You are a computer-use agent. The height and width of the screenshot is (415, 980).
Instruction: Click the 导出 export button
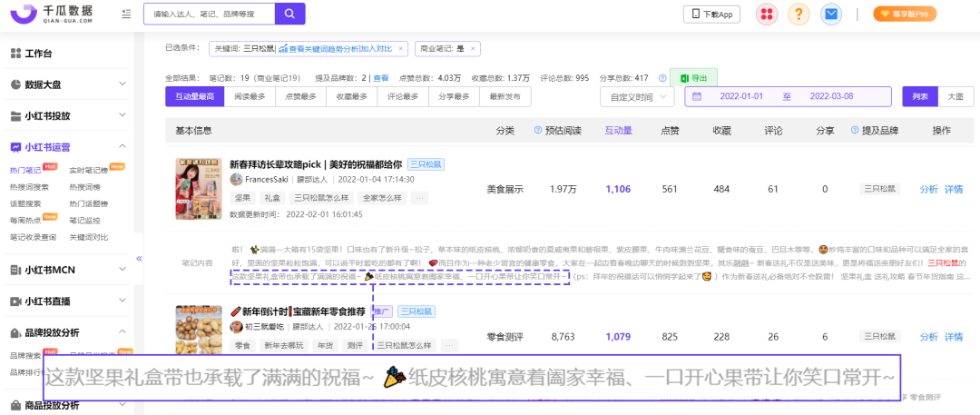pyautogui.click(x=694, y=78)
